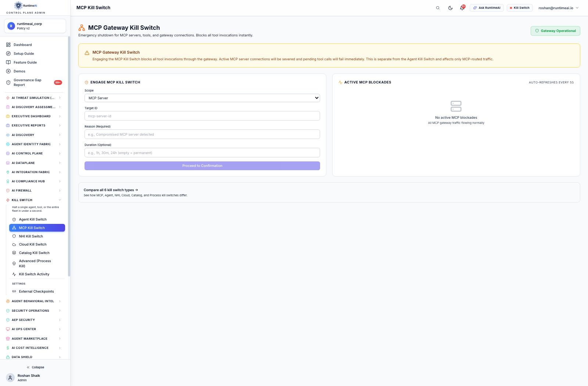Expand AI Cost Intelligence section

34,348
